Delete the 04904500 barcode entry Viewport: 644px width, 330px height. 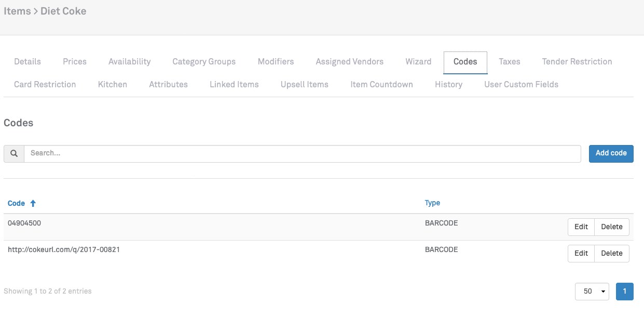pyautogui.click(x=611, y=227)
